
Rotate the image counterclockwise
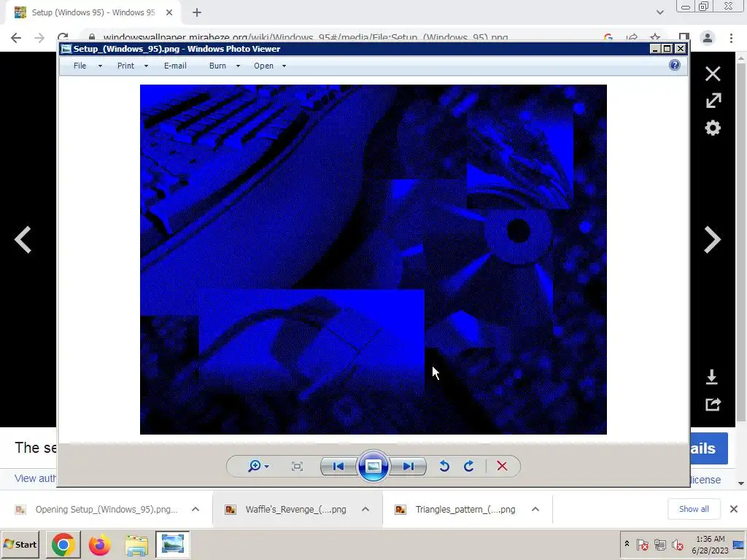click(x=444, y=466)
